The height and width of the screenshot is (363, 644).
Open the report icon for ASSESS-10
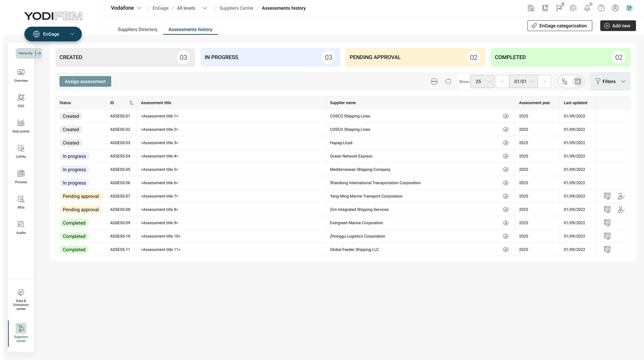pyautogui.click(x=607, y=236)
